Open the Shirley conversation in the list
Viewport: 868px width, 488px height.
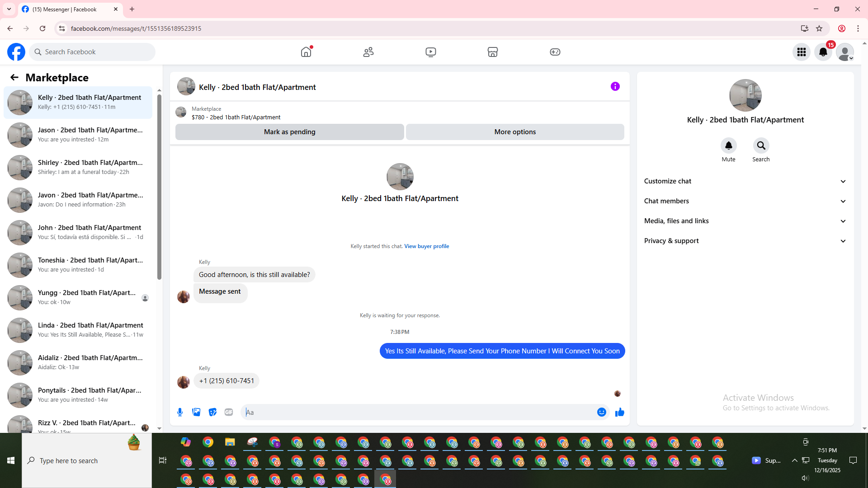click(x=78, y=168)
